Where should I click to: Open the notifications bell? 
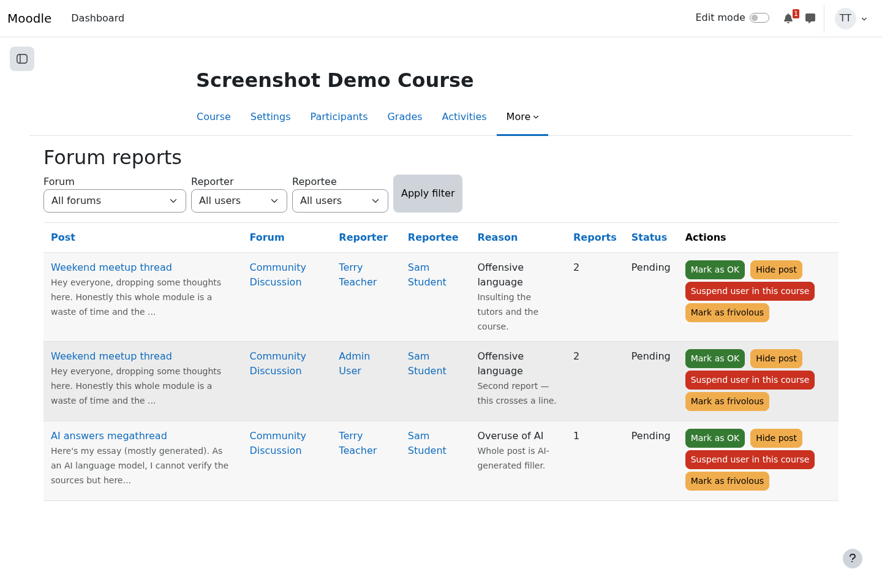(x=788, y=18)
